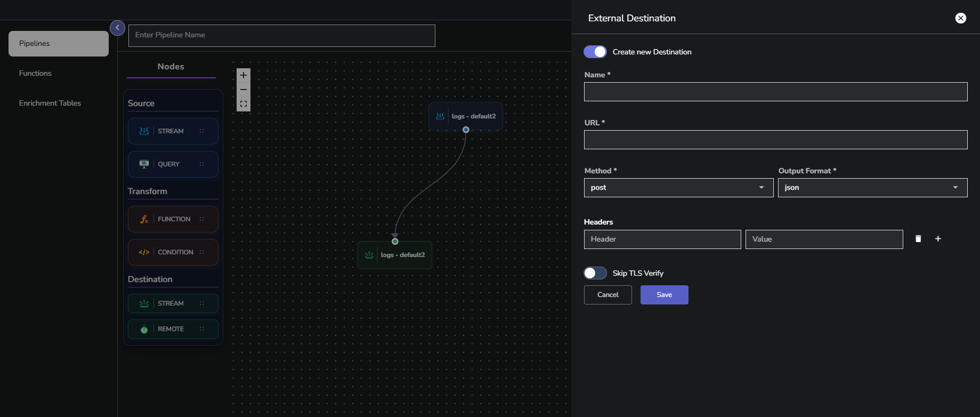Open the Output Format dropdown set to json

[872, 188]
